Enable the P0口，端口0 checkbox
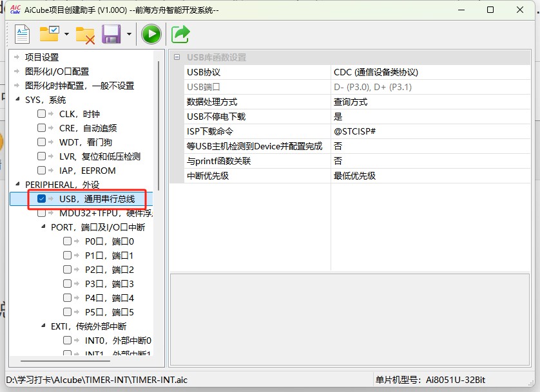540x392 pixels. coord(67,241)
